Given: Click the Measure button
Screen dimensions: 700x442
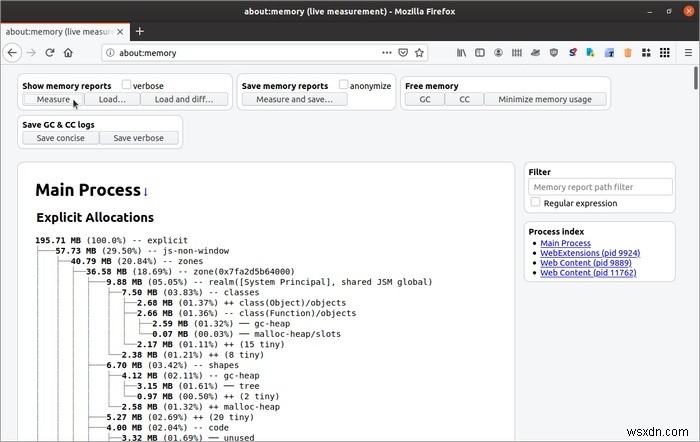Looking at the screenshot, I should 53,99.
